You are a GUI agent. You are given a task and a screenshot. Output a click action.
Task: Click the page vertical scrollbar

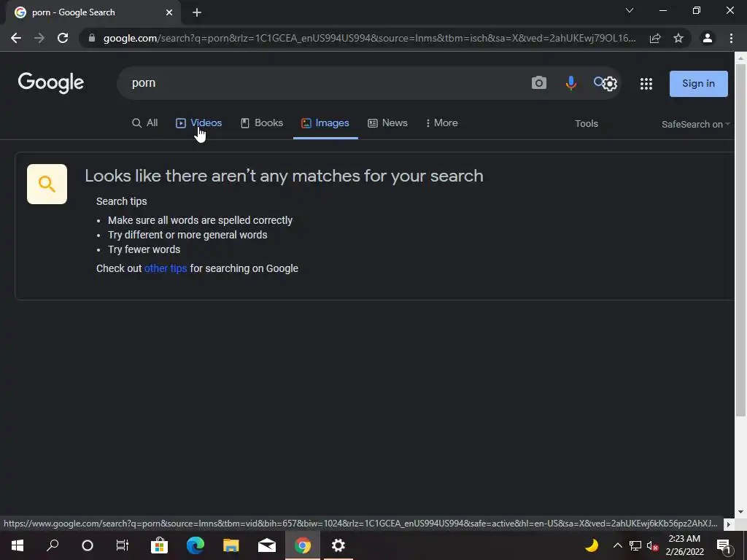click(740, 238)
